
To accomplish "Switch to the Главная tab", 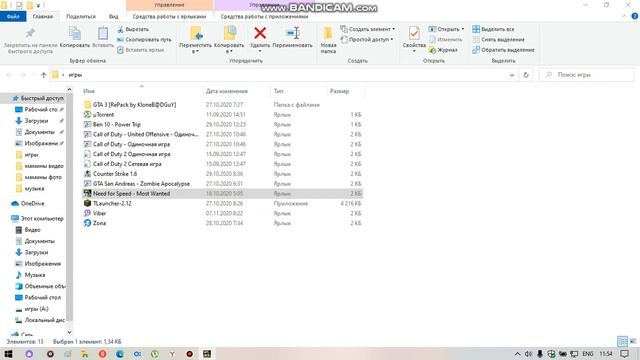I will coord(43,16).
